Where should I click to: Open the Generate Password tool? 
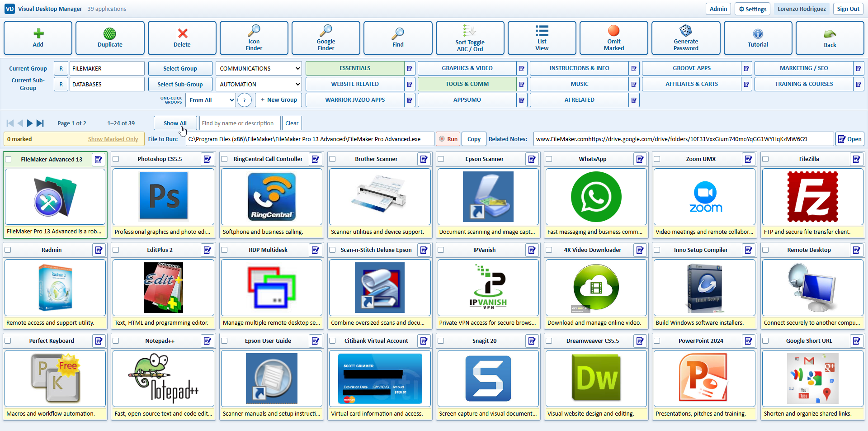[686, 38]
